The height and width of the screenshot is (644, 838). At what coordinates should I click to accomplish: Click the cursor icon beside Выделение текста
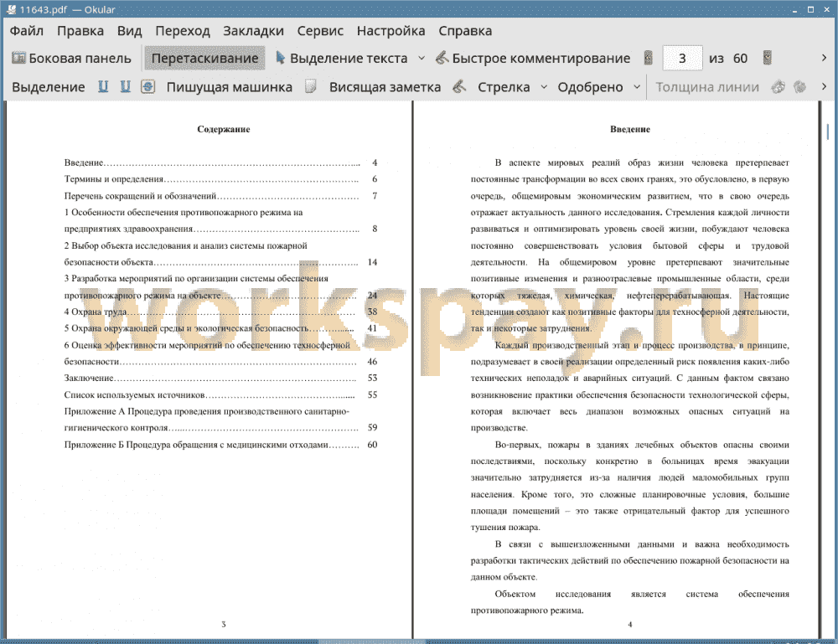280,58
